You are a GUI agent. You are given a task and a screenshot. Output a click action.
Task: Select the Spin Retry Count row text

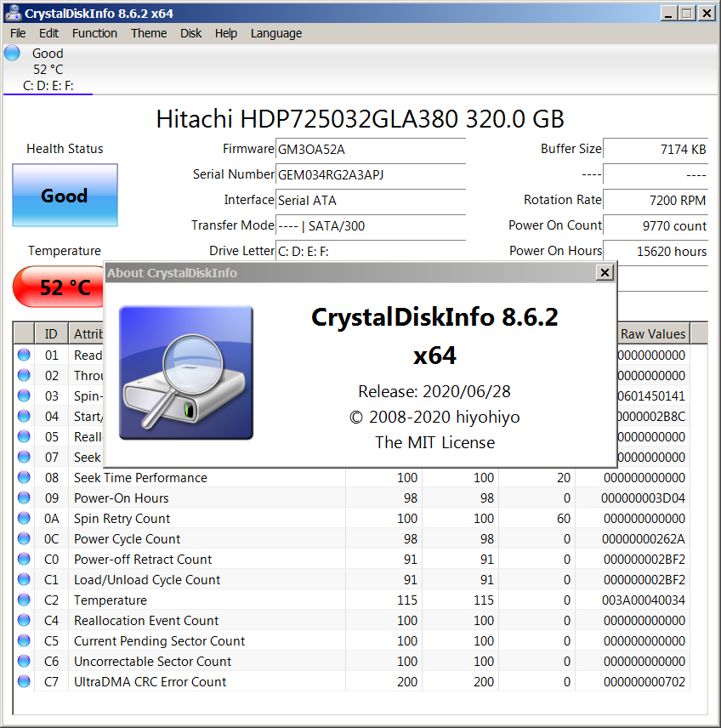[122, 519]
